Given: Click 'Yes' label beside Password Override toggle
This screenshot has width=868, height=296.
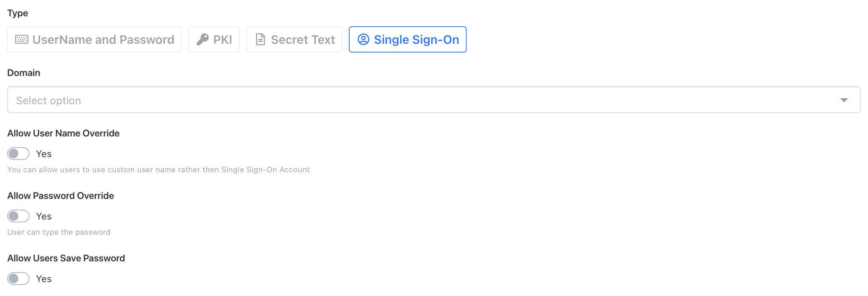Looking at the screenshot, I should coord(44,216).
